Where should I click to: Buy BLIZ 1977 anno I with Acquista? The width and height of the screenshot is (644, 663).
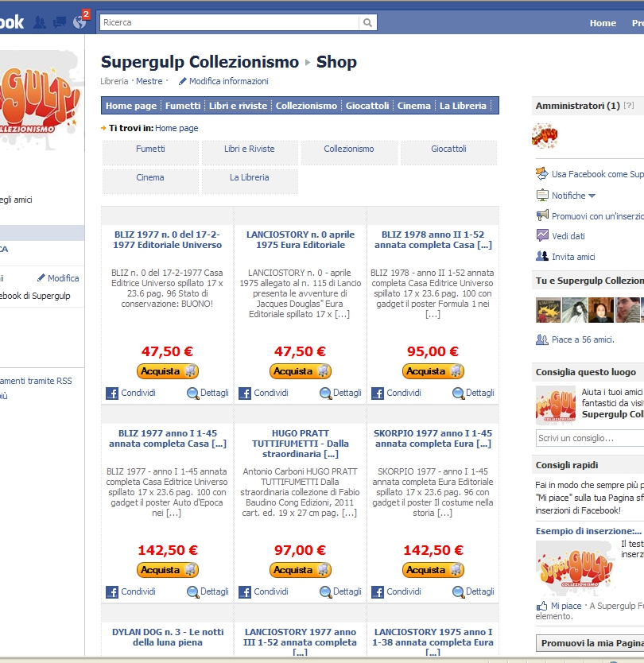pos(168,569)
